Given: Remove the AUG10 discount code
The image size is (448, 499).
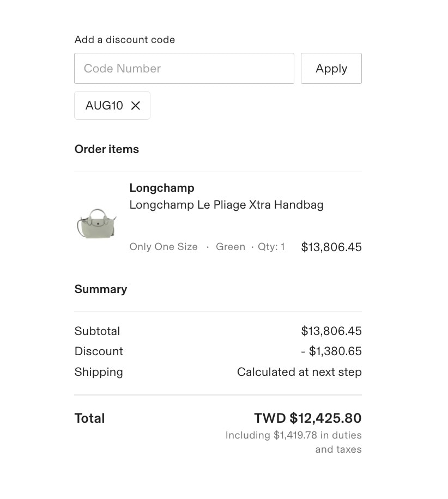Looking at the screenshot, I should 136,106.
